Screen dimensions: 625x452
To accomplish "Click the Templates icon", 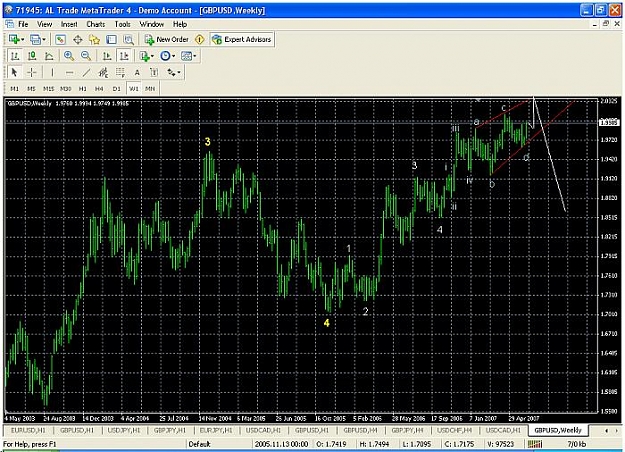I will pos(186,56).
